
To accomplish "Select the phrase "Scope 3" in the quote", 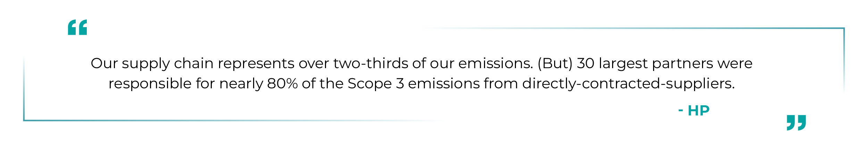I will pos(376,84).
